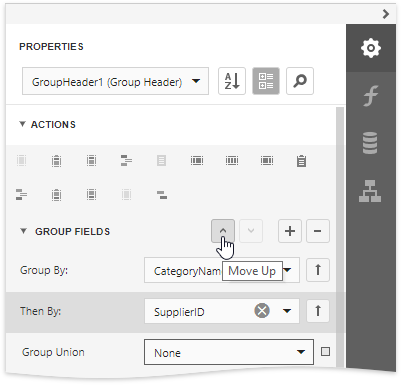Click the Insert Page Header Band action icon

91,161
